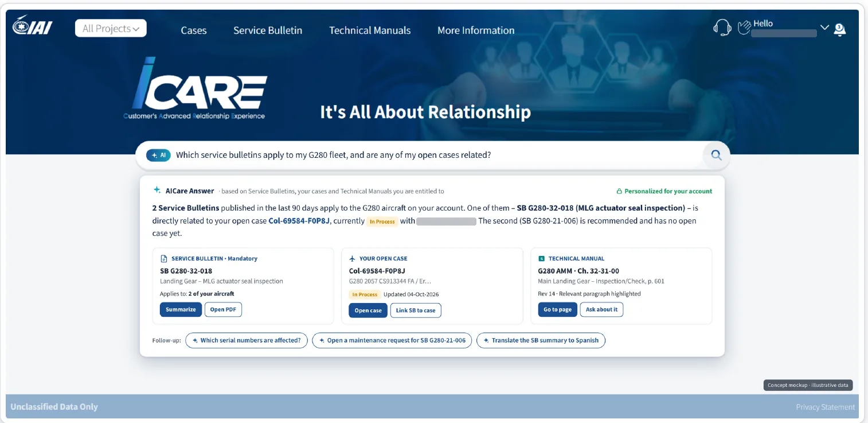Click 'Col-69584-F0P8J' title on open case card
Image resolution: width=868 pixels, height=423 pixels.
pos(377,271)
